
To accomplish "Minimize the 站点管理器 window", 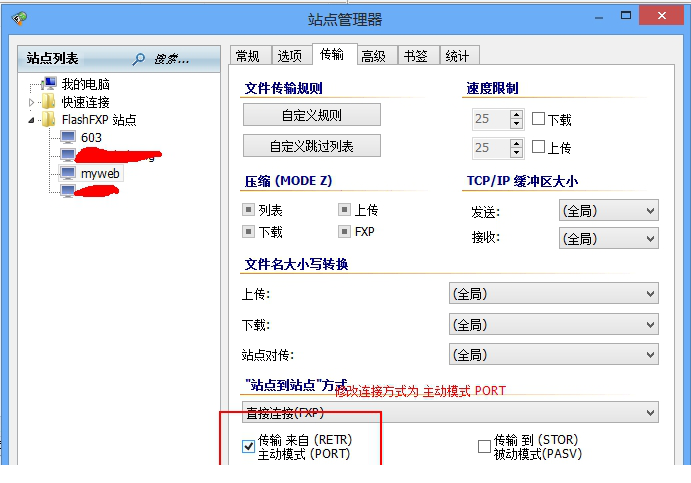I will click(x=599, y=17).
